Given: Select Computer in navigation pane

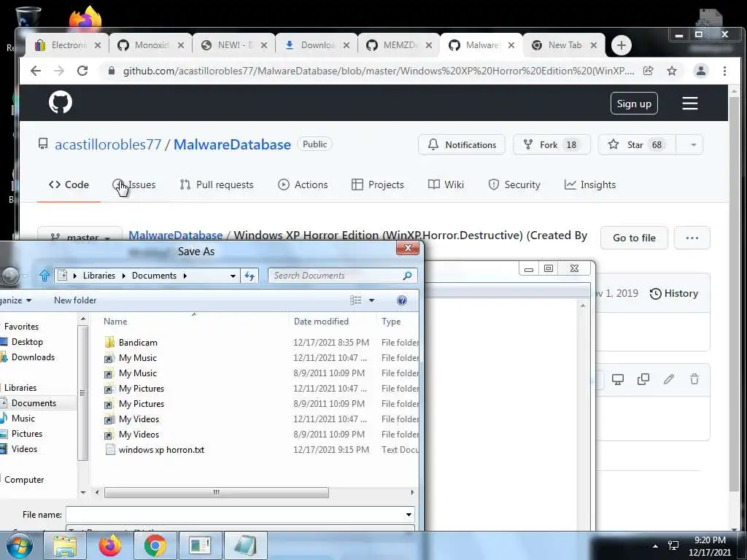Looking at the screenshot, I should (24, 480).
